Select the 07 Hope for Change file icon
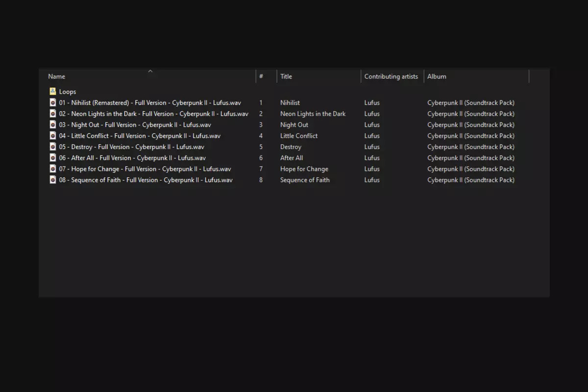 coord(53,169)
